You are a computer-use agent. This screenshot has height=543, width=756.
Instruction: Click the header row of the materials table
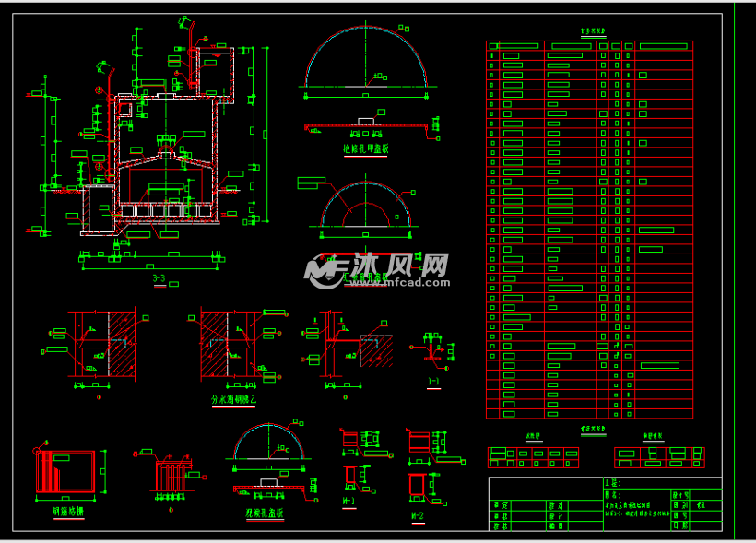(x=589, y=45)
